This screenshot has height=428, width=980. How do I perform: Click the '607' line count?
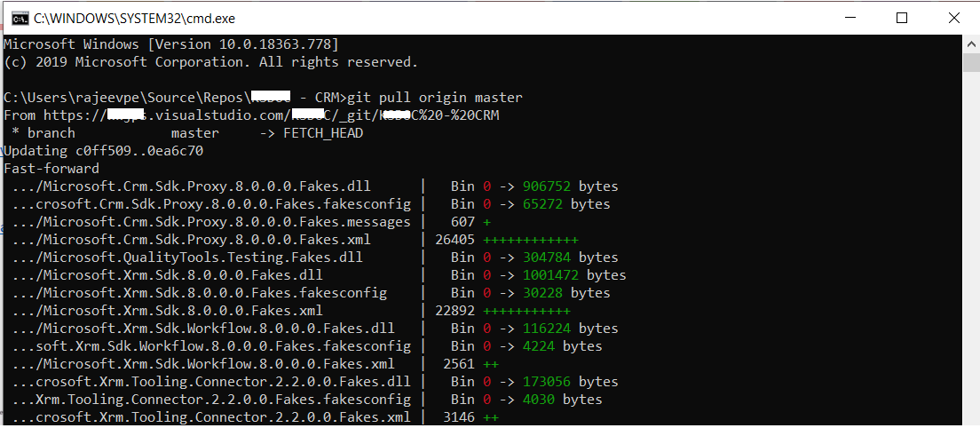463,222
